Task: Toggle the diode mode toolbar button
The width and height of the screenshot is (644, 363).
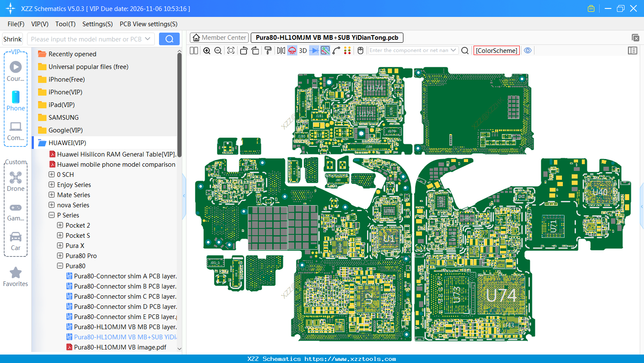Action: [x=314, y=51]
